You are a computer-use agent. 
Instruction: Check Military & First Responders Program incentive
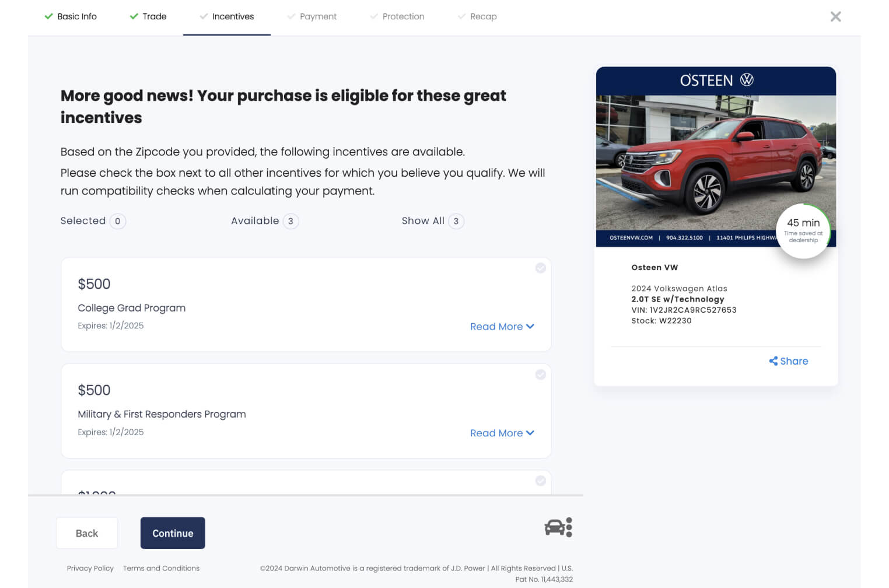click(x=541, y=374)
